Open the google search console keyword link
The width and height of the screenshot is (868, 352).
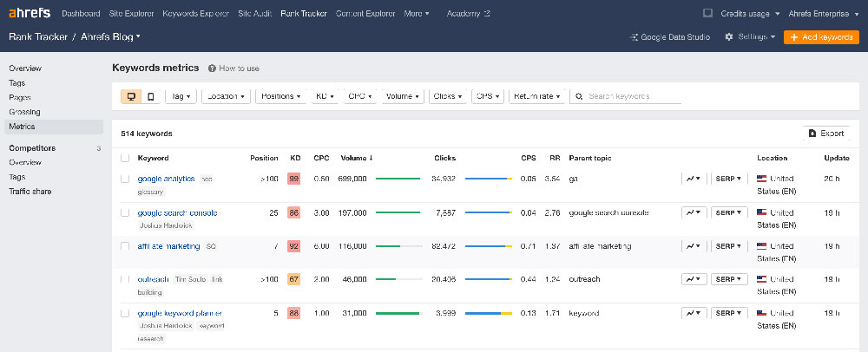(177, 212)
